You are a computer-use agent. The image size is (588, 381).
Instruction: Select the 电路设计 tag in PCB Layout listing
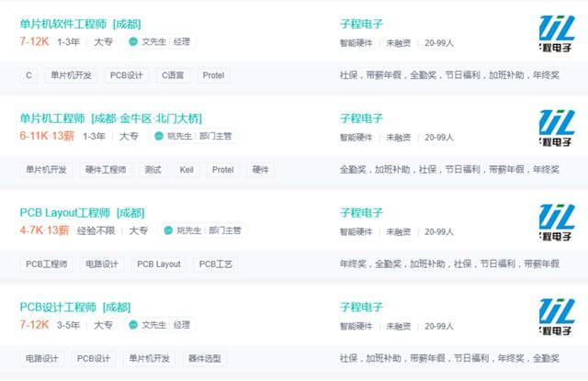[102, 264]
